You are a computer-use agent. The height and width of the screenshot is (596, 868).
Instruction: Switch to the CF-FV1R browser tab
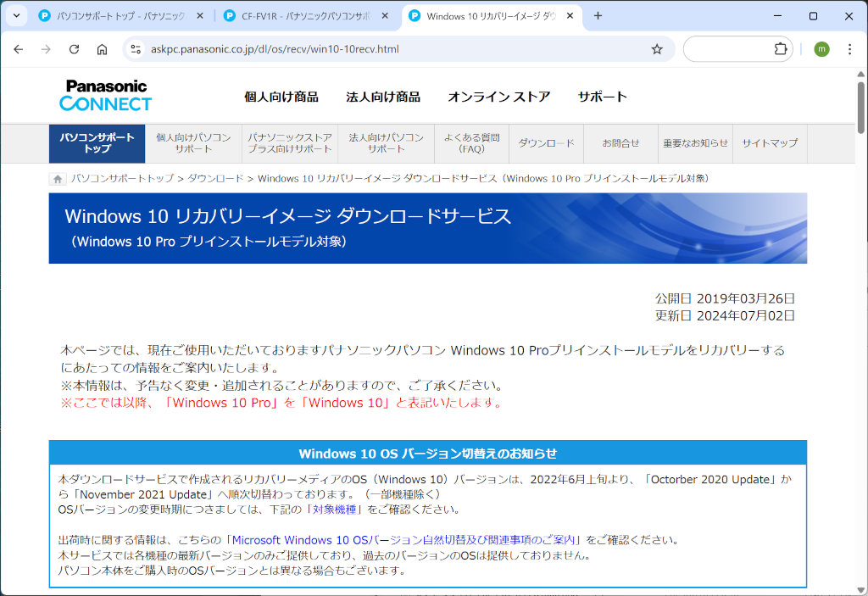point(306,16)
